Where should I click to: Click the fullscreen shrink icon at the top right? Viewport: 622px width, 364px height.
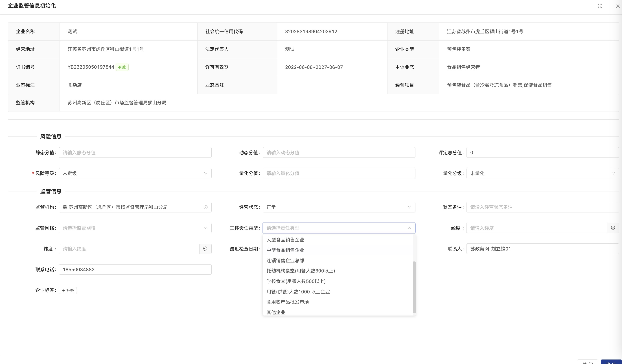[x=599, y=6]
